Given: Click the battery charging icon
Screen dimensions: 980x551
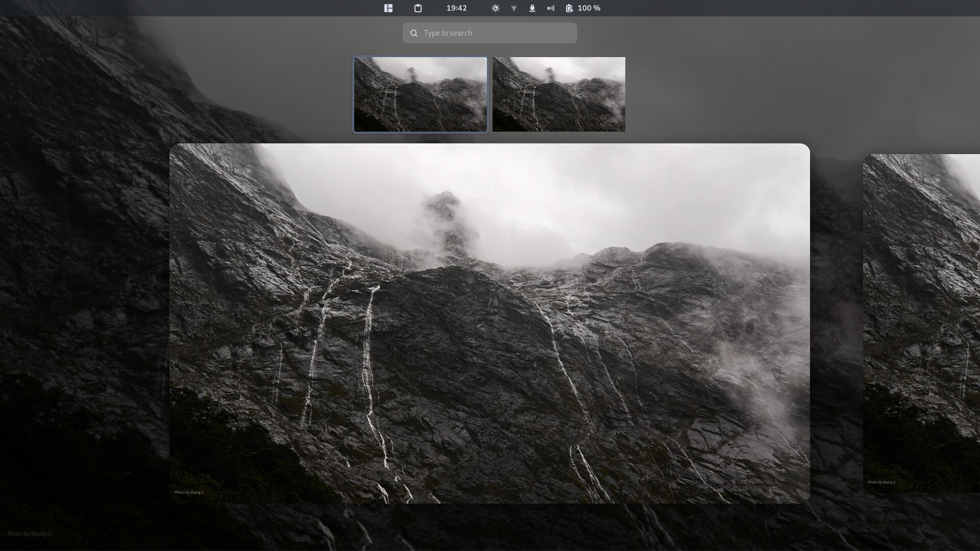Looking at the screenshot, I should point(569,8).
